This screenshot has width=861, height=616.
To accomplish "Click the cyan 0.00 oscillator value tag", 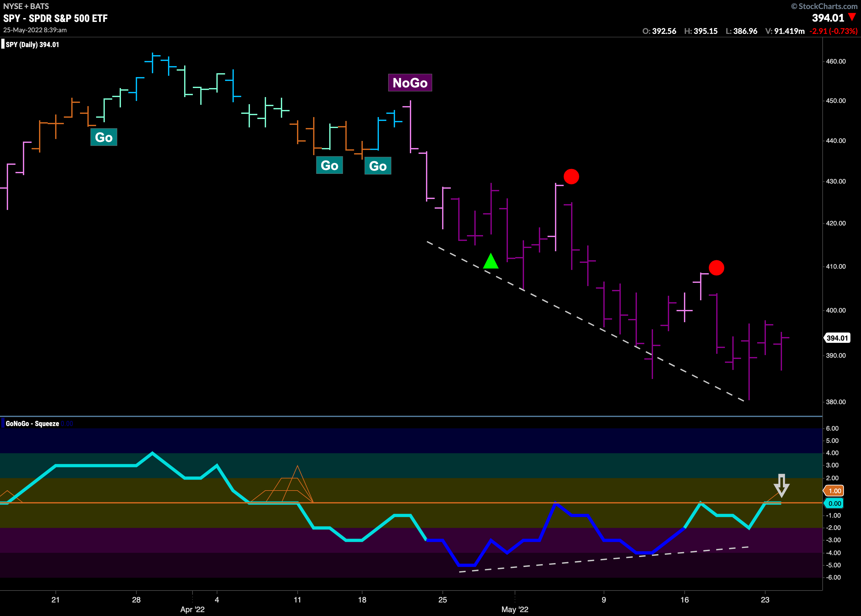I will click(x=834, y=503).
